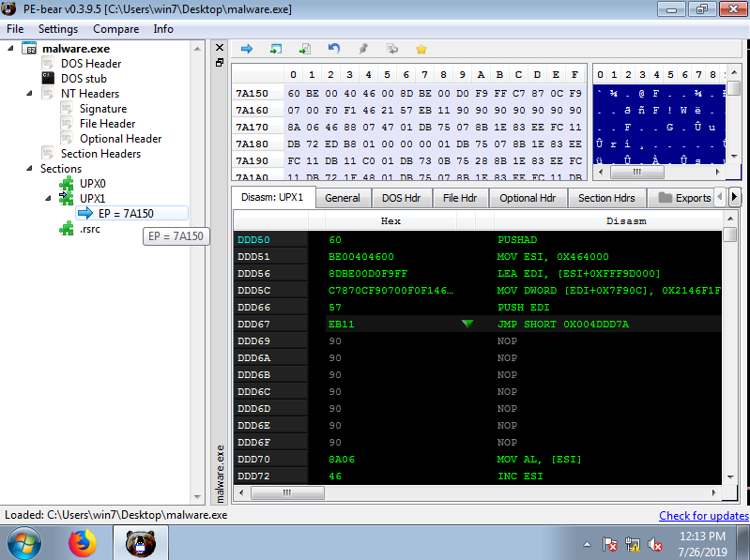Click the MOV AL, [ESI] instruction
This screenshot has height=560, width=750.
539,460
